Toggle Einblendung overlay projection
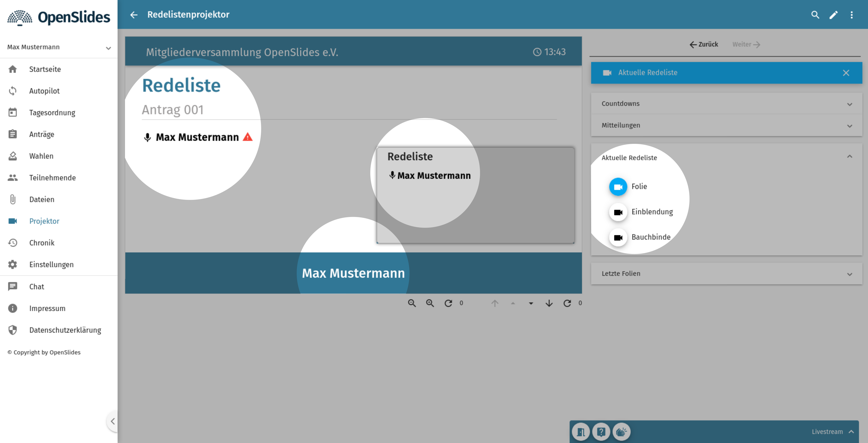868x443 pixels. tap(618, 212)
